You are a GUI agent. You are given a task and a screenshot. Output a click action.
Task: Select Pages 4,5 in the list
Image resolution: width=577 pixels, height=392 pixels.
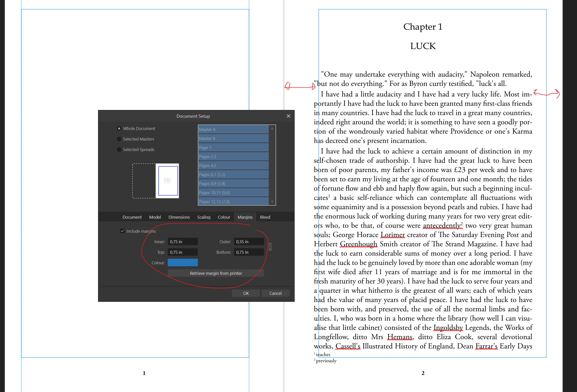(x=233, y=166)
